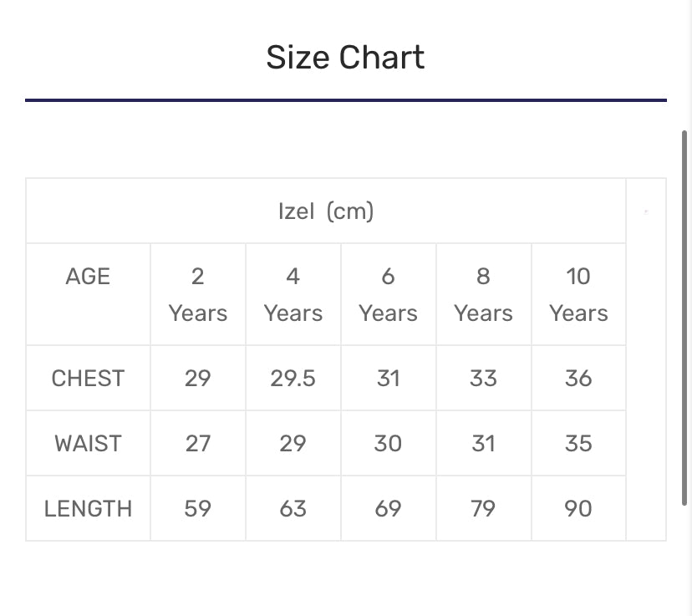Click the chest value 36 cell
Viewport: 692px width, 616px height.
coord(578,379)
